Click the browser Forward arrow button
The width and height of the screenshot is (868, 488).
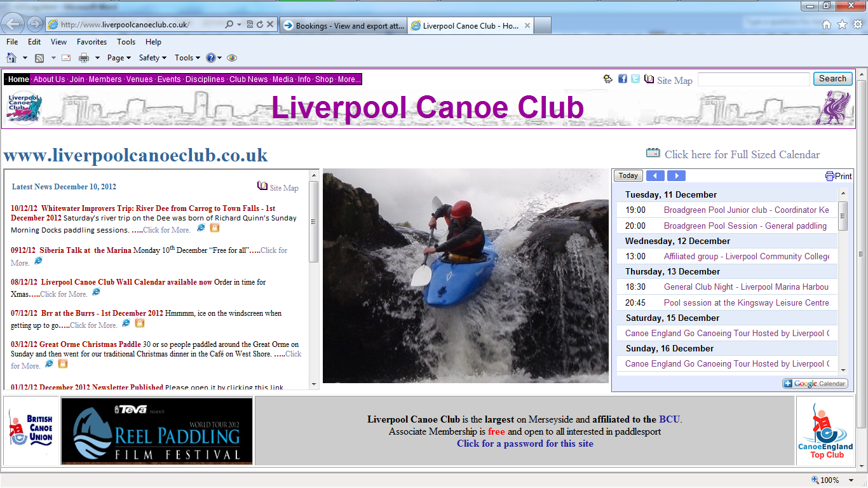point(34,24)
